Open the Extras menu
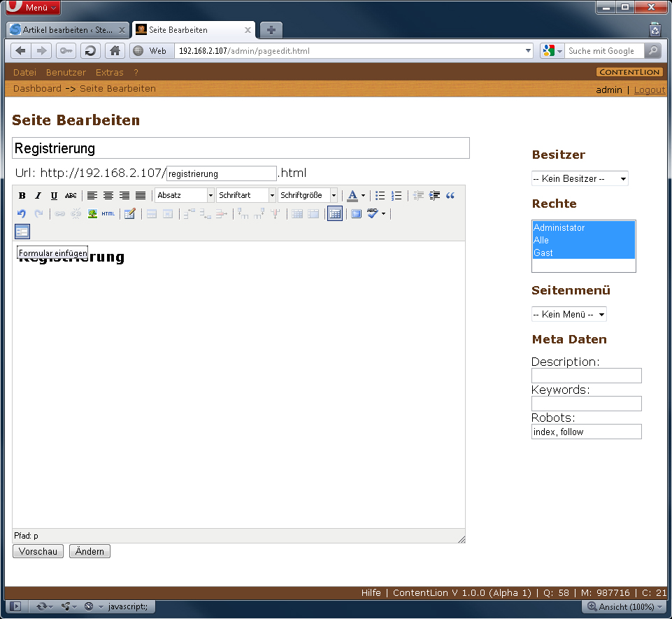 tap(109, 73)
